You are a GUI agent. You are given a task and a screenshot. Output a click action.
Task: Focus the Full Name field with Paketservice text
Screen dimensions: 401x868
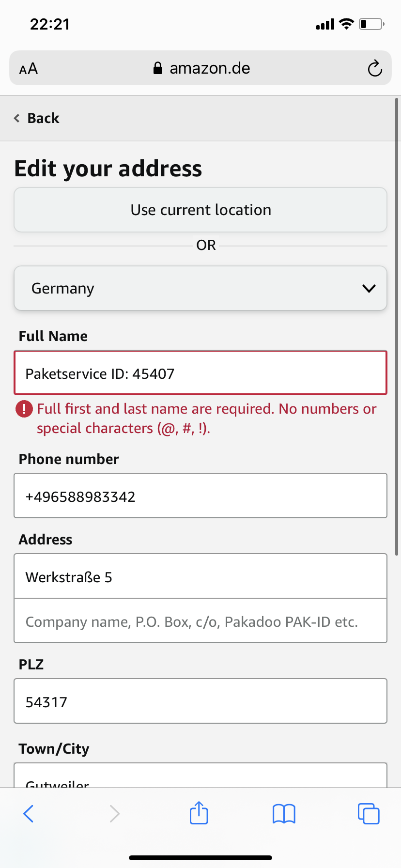point(200,373)
